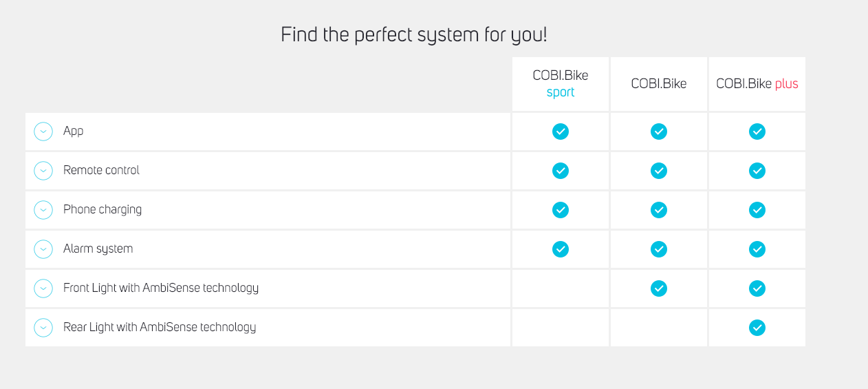Screen dimensions: 868x389
Task: Expand the Phone charging details chevron
Action: click(43, 209)
